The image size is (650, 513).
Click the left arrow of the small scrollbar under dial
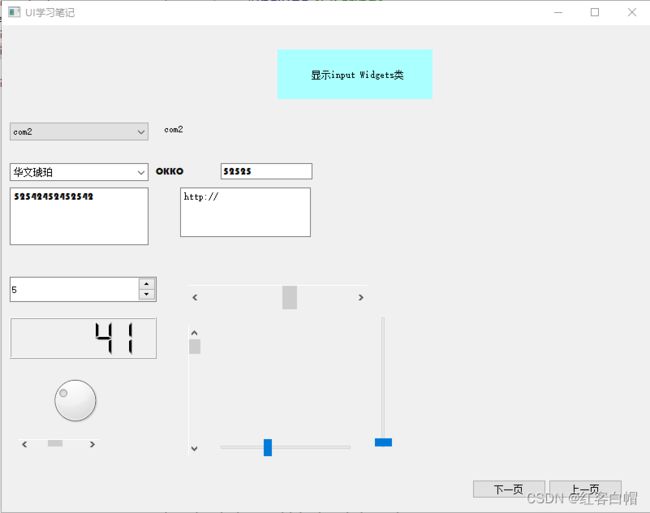tap(24, 444)
